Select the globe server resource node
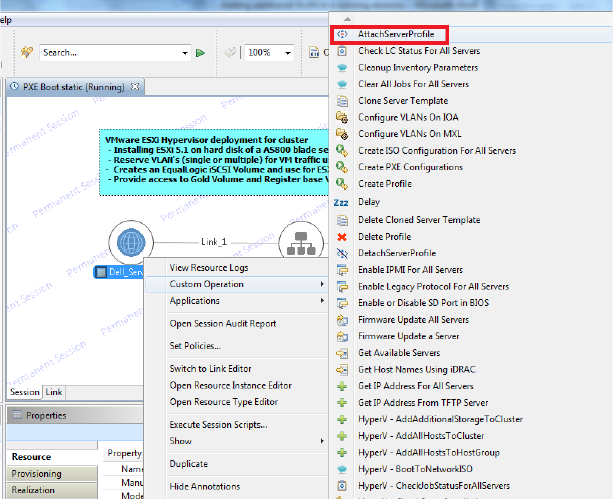 coord(130,243)
